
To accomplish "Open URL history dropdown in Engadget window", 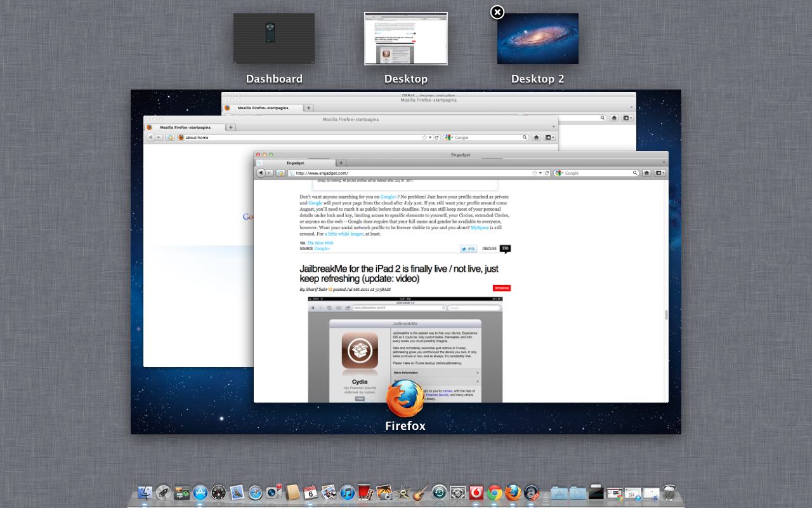I will pyautogui.click(x=540, y=173).
